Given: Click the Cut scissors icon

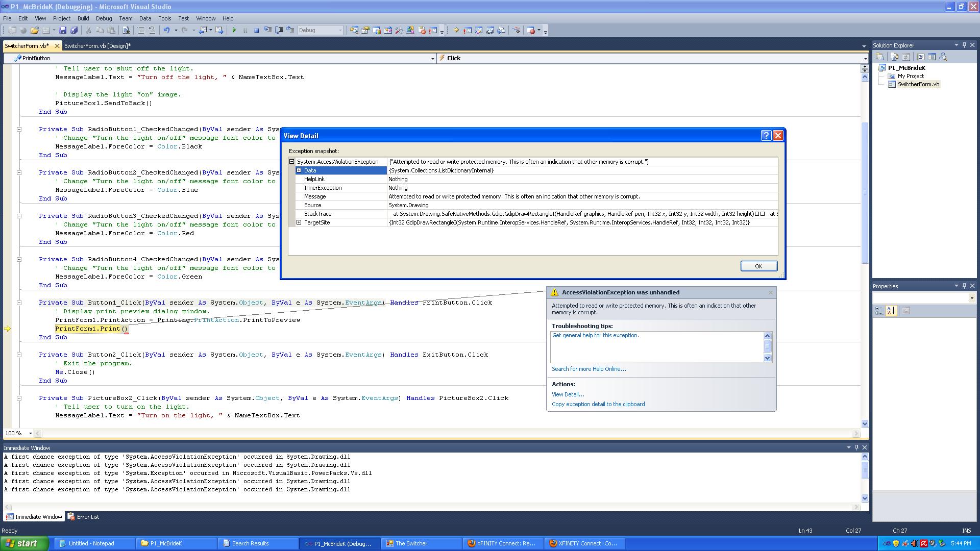Looking at the screenshot, I should coord(88,30).
